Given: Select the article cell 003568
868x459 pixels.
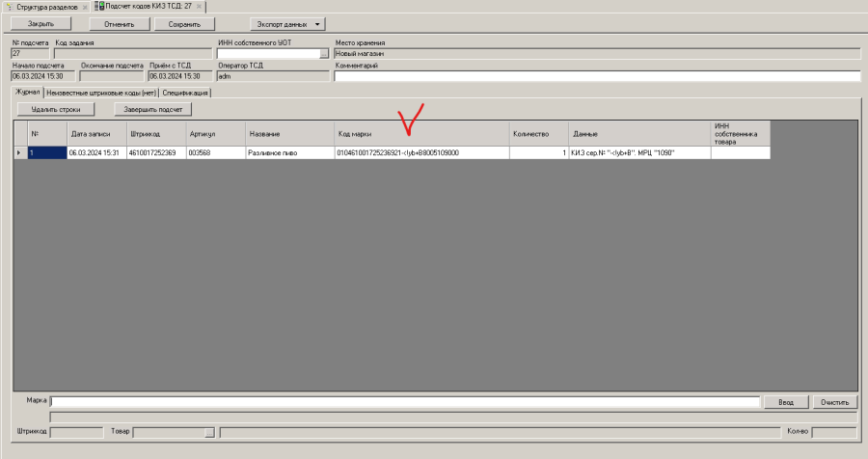Looking at the screenshot, I should click(x=216, y=152).
